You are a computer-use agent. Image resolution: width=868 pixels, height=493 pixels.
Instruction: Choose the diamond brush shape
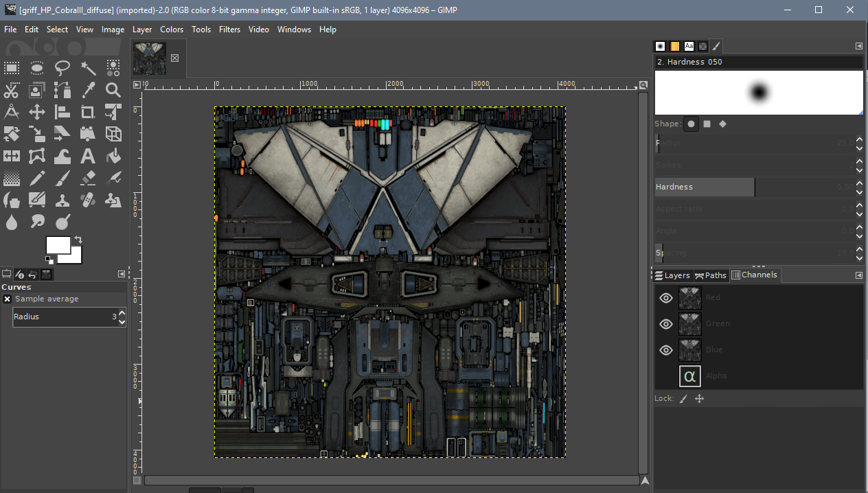(722, 124)
